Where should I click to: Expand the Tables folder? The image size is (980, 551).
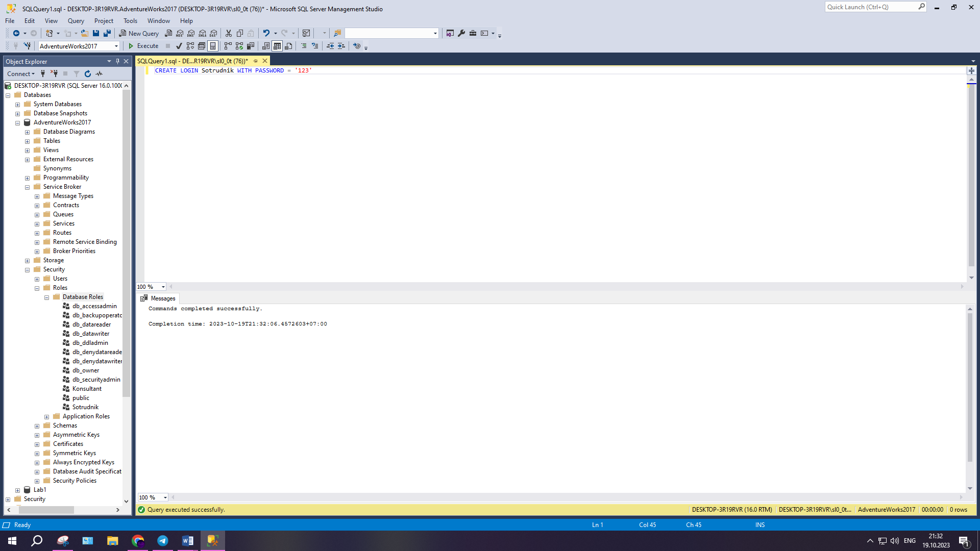click(x=27, y=141)
